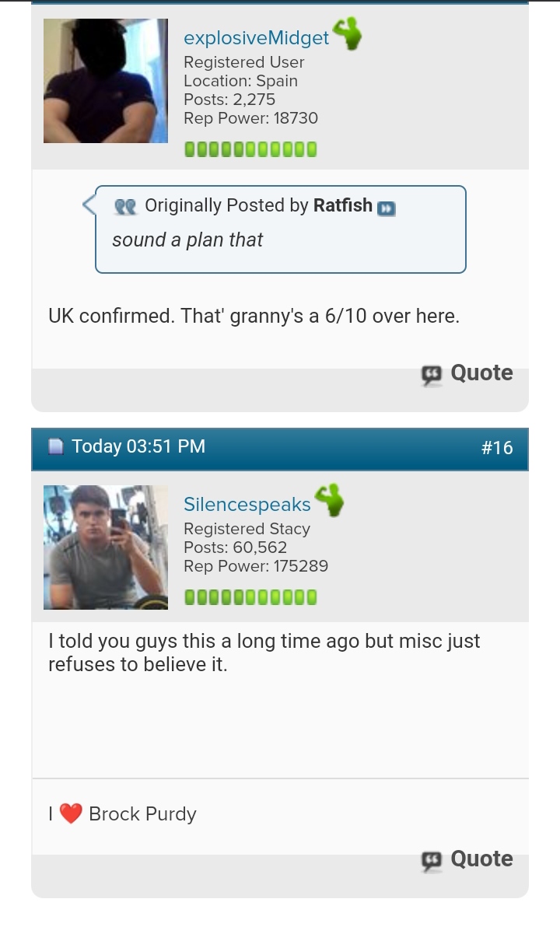Screen dimensions: 560x927
Task: View original post via arrow icon beside Ratfish
Action: point(386,208)
